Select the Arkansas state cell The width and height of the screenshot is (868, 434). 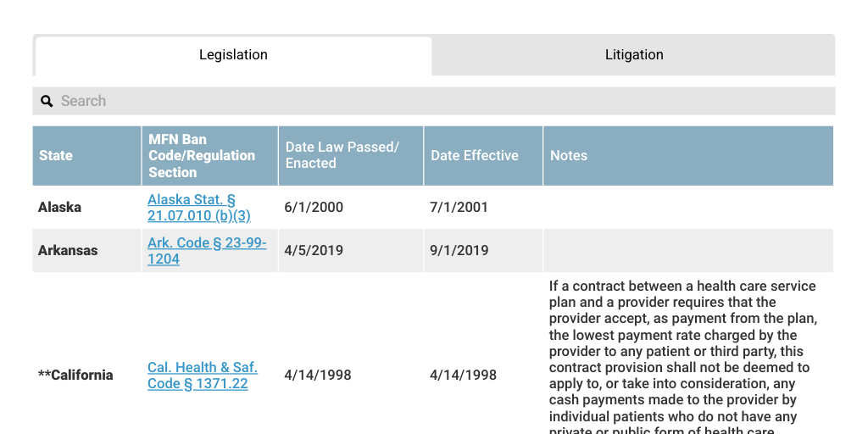coord(68,251)
